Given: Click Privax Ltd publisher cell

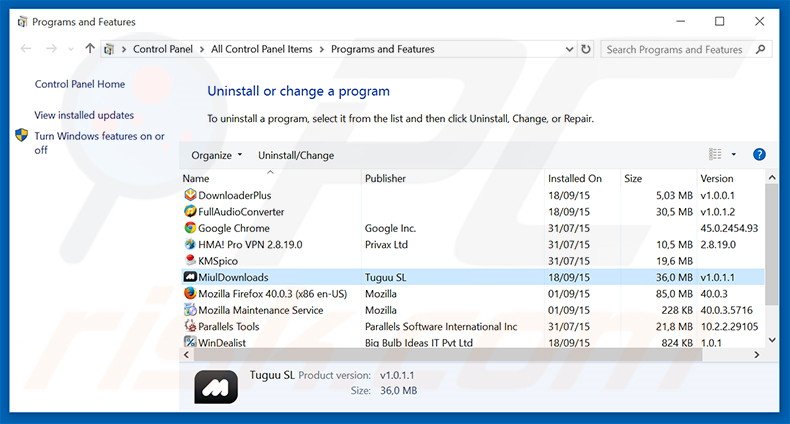Looking at the screenshot, I should click(386, 244).
